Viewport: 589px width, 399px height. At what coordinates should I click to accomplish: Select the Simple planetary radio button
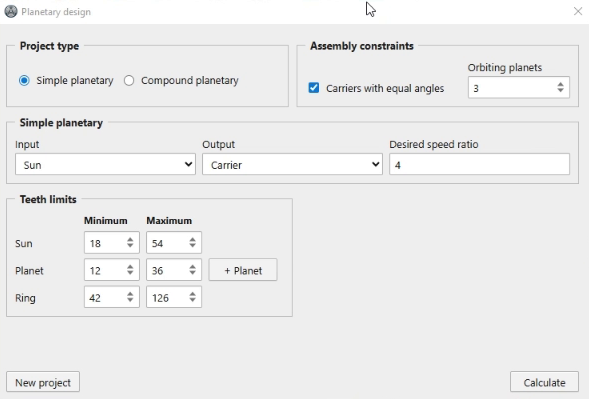pyautogui.click(x=24, y=81)
